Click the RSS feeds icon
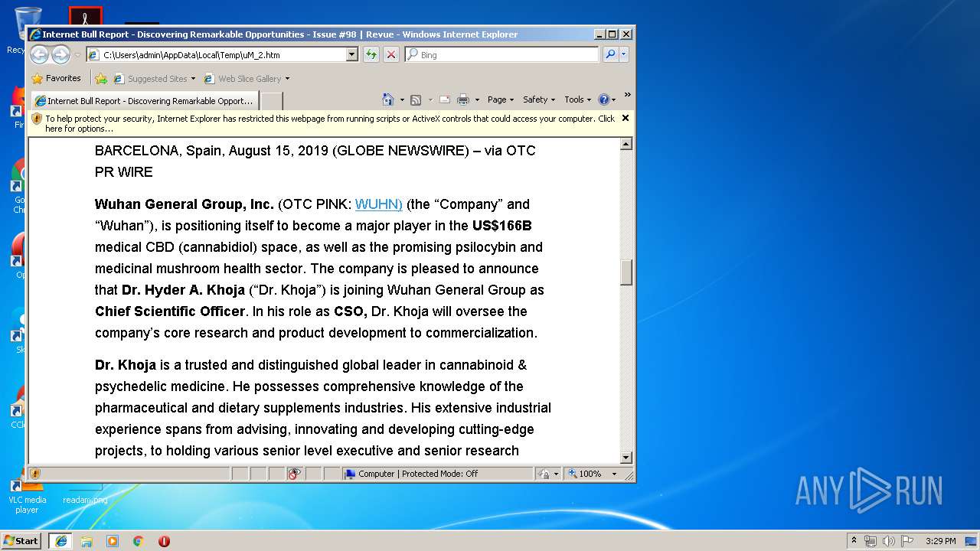 [x=416, y=99]
